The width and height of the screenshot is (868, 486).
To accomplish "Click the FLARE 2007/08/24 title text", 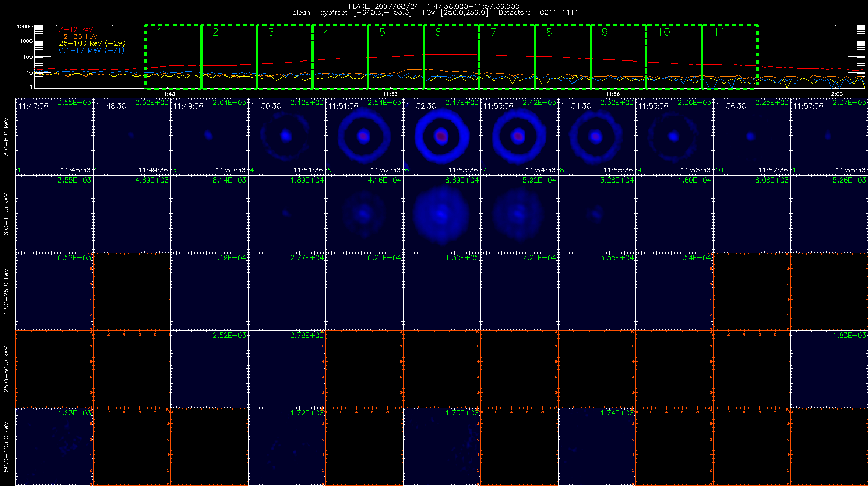I will (x=434, y=6).
